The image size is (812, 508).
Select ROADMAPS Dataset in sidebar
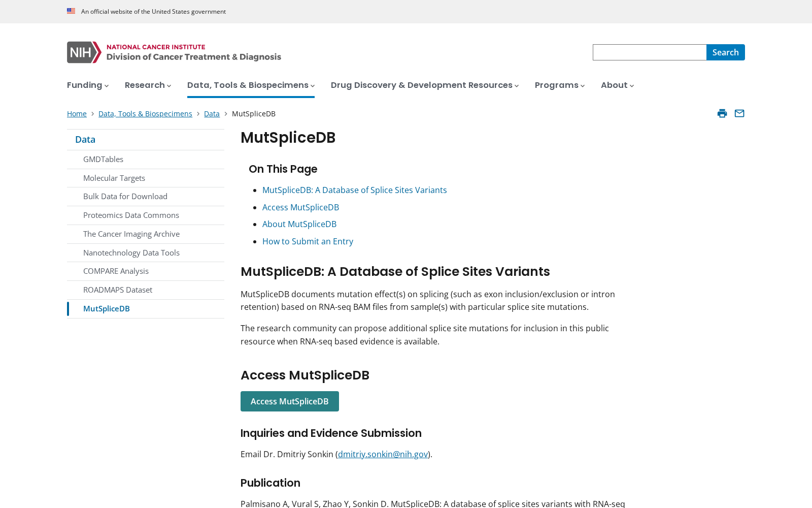146,290
